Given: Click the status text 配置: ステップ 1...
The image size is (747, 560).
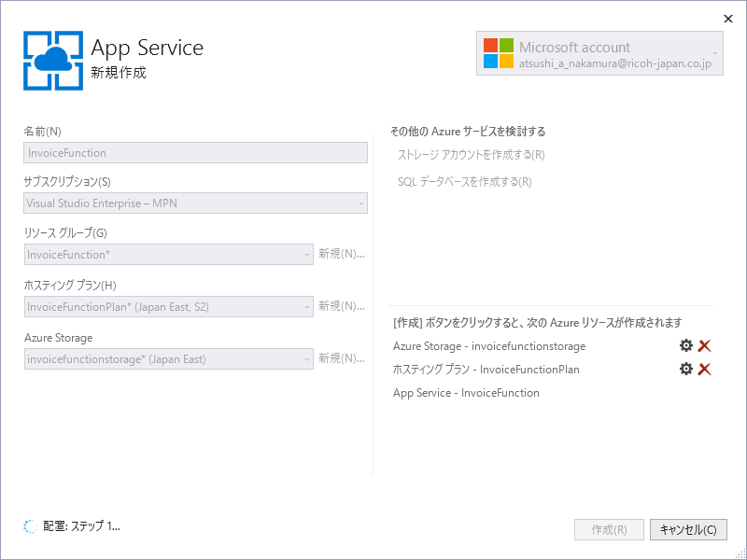Looking at the screenshot, I should tap(81, 526).
